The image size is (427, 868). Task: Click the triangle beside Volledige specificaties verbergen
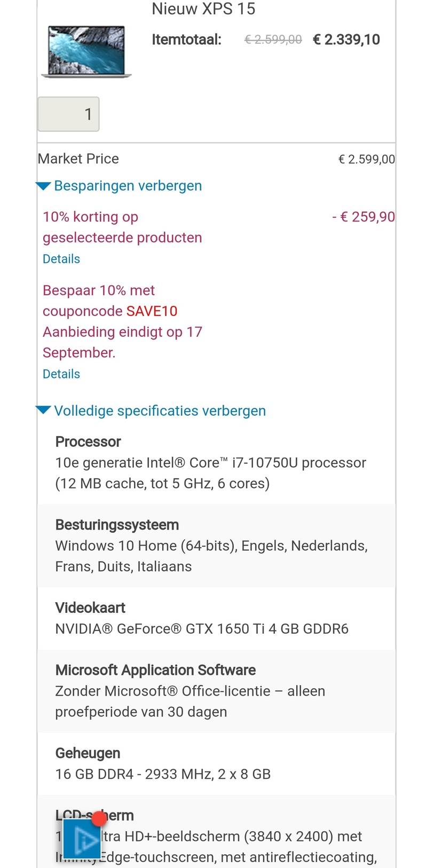pos(43,411)
